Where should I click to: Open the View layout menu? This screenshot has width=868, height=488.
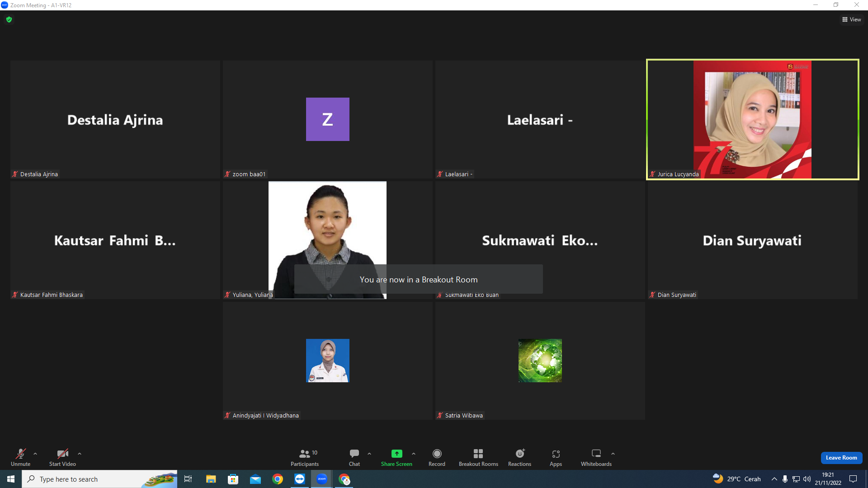(x=852, y=19)
